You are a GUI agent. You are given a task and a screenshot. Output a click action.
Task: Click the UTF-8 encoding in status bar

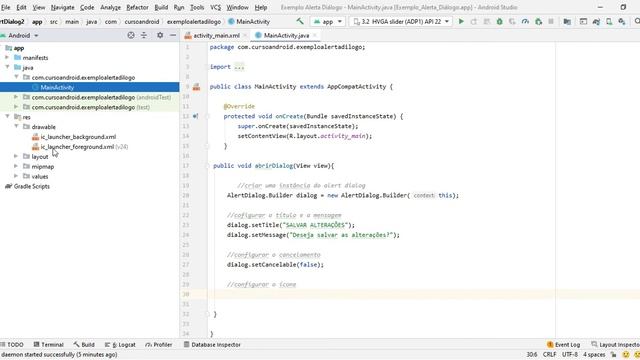coord(570,355)
